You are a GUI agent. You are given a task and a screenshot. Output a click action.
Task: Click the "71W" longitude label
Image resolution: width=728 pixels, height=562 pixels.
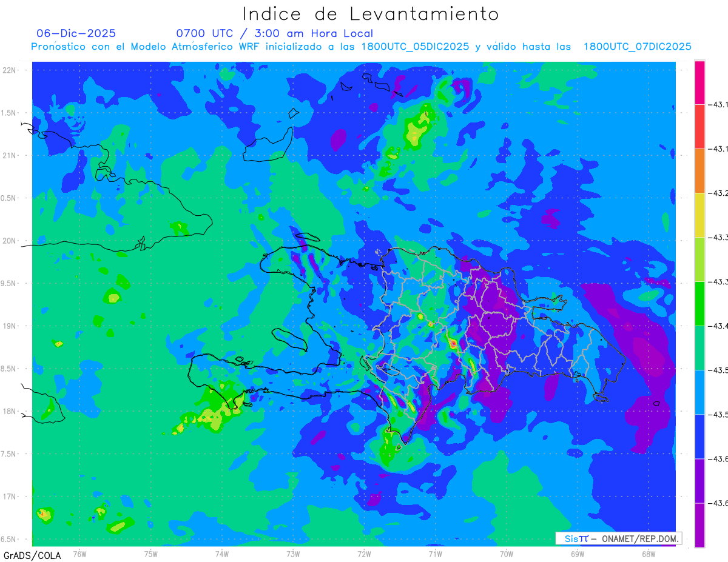point(435,554)
